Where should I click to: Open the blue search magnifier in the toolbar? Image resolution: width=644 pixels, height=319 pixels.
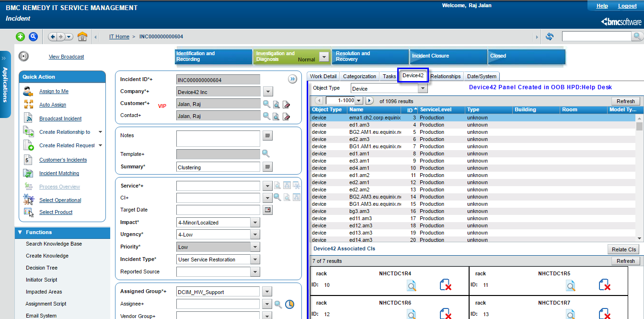(33, 36)
